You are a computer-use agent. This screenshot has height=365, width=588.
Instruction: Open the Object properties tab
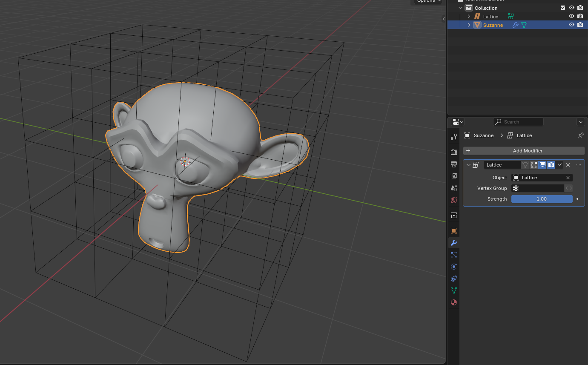[454, 231]
